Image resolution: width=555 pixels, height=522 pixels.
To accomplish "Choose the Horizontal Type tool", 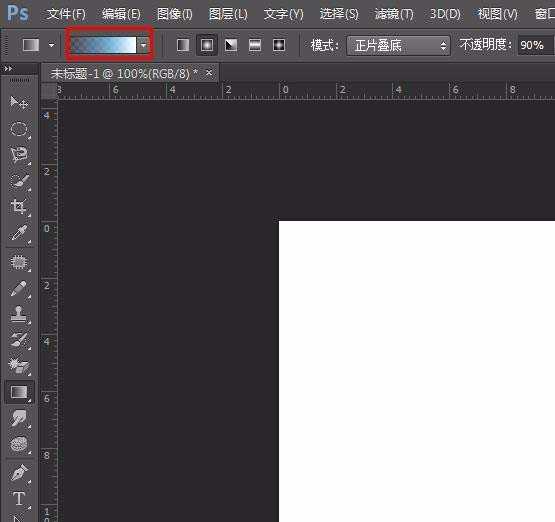I will tap(18, 498).
